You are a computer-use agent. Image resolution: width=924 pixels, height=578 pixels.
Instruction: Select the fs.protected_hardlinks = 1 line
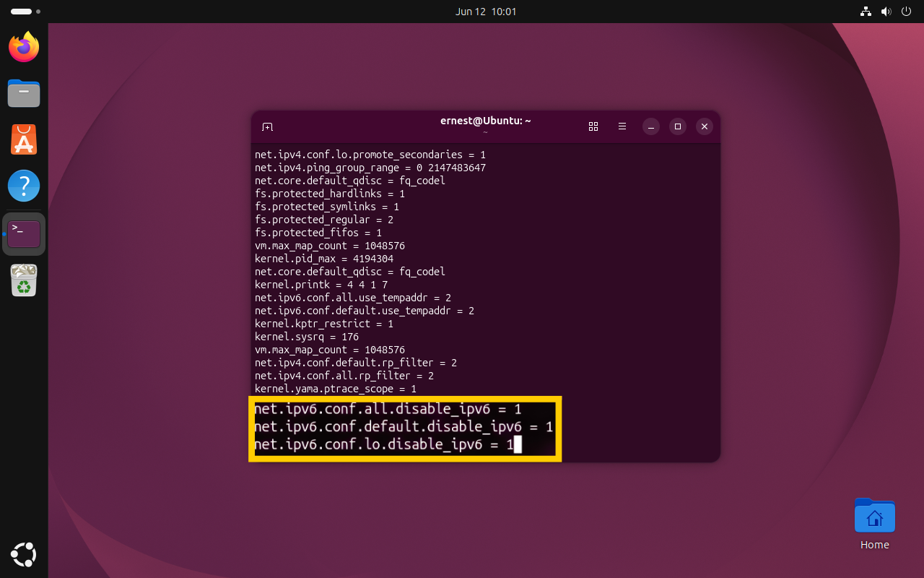330,194
